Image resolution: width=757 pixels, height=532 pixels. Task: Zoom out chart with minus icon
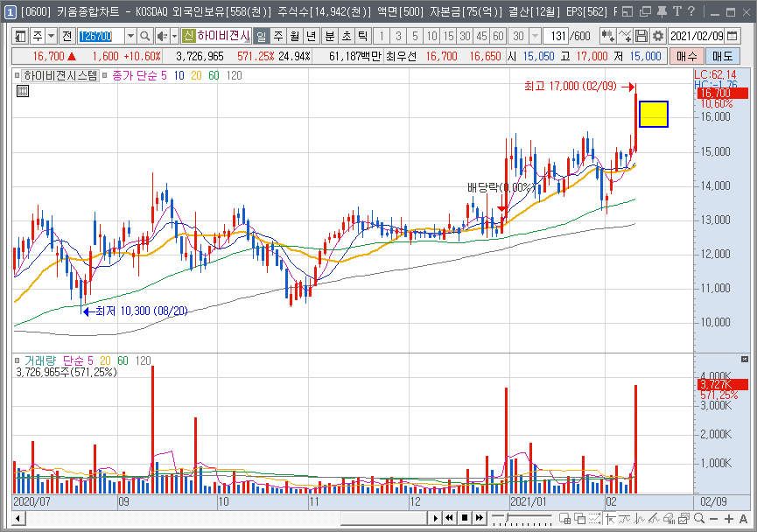[x=714, y=519]
